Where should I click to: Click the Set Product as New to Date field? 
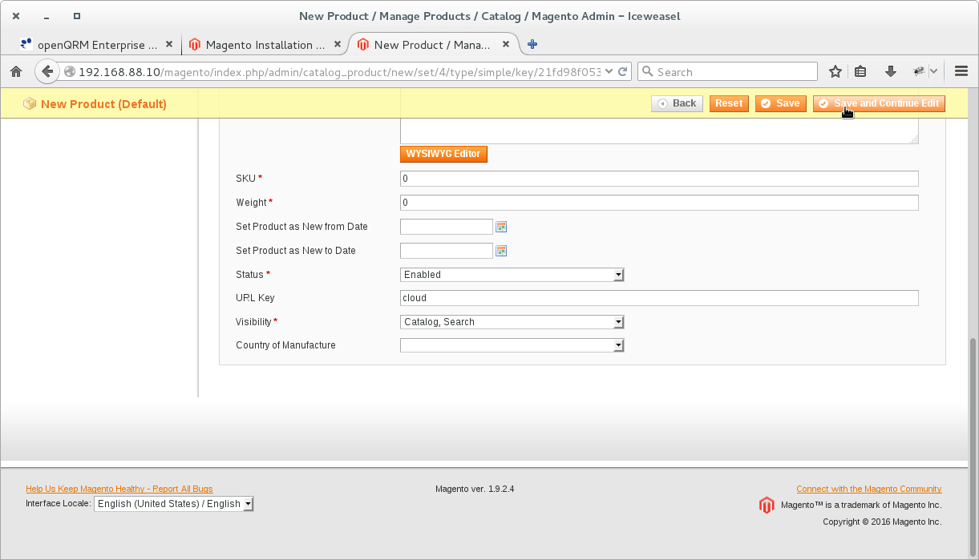pos(447,251)
